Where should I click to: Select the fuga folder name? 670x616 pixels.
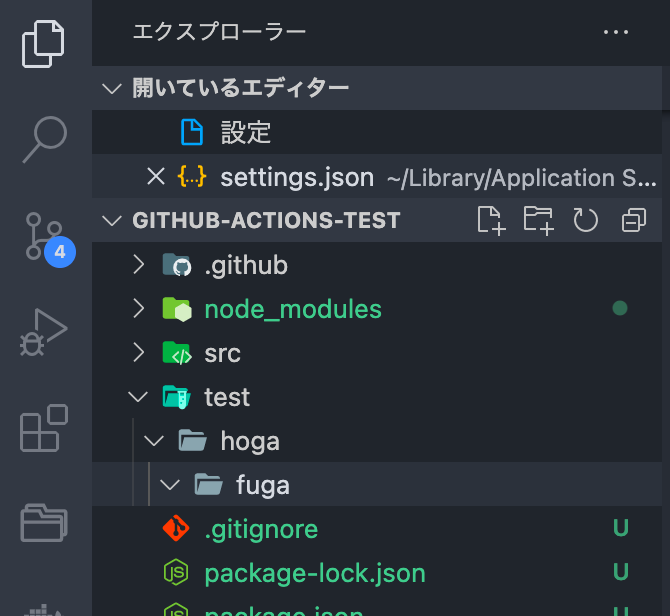(263, 486)
